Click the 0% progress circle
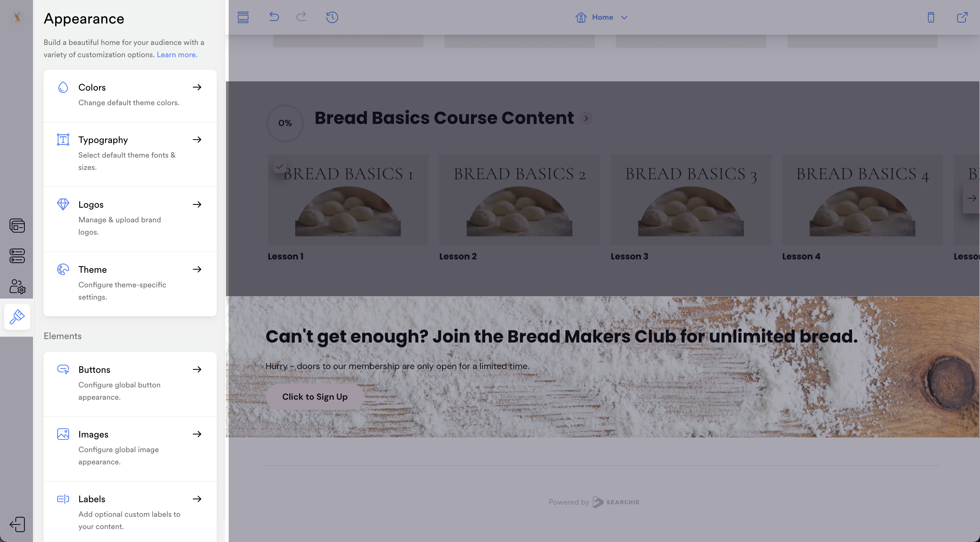 [x=285, y=123]
